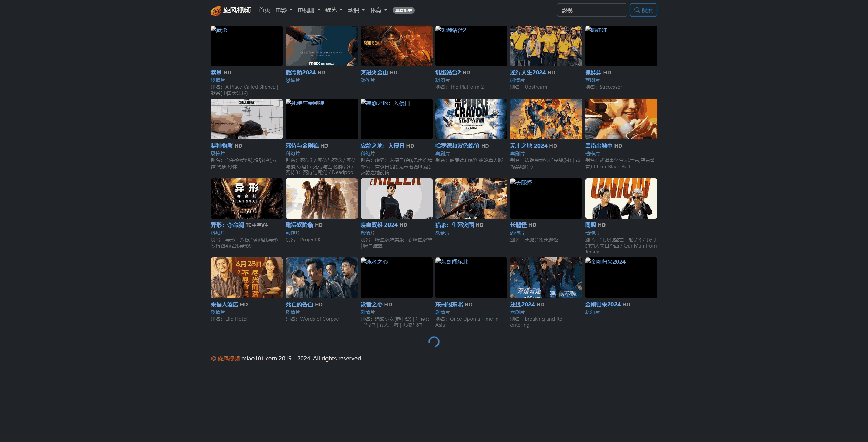Open the 同盟 Union poster thumbnail
Image resolution: width=868 pixels, height=442 pixels.
[x=621, y=198]
